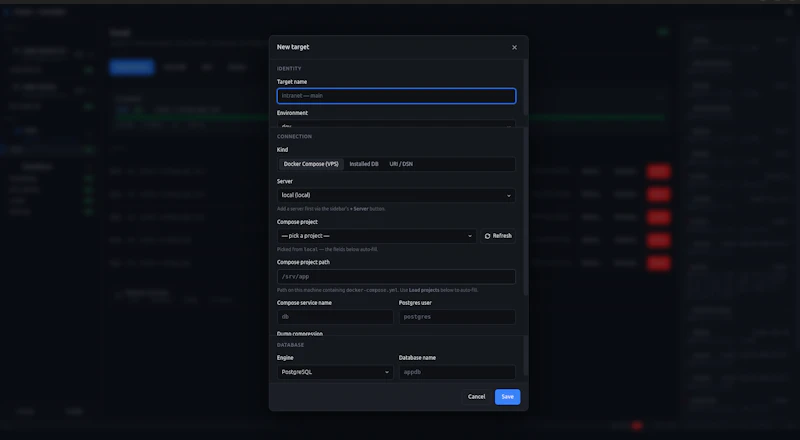Select Installed DB connection kind
This screenshot has height=440, width=800.
[x=364, y=164]
